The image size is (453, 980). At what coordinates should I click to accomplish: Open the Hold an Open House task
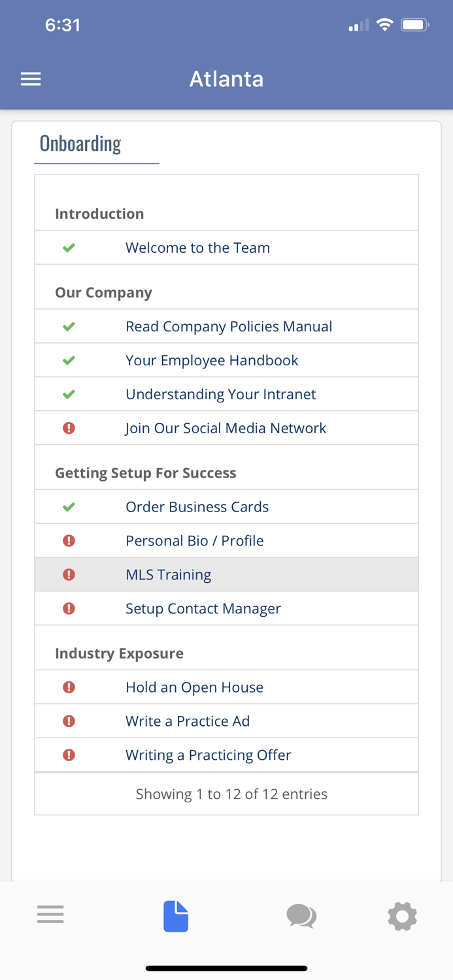[195, 687]
